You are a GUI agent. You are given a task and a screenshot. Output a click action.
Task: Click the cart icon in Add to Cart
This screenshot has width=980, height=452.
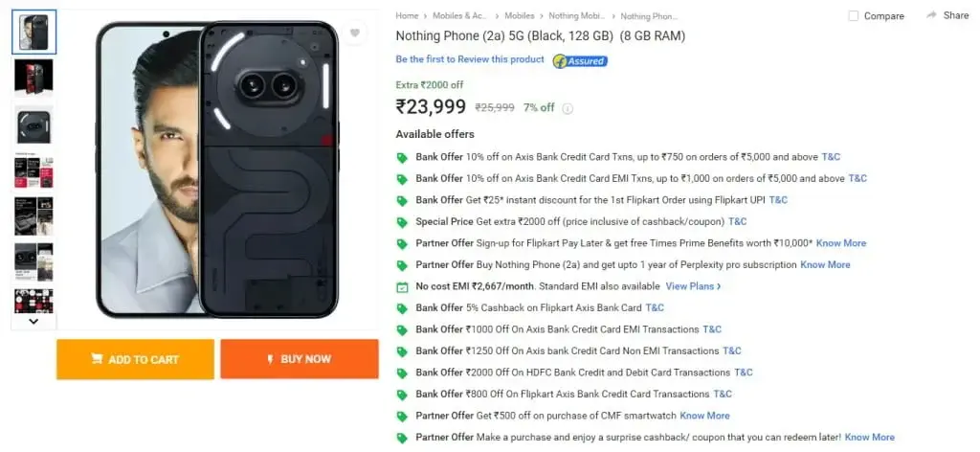[97, 359]
